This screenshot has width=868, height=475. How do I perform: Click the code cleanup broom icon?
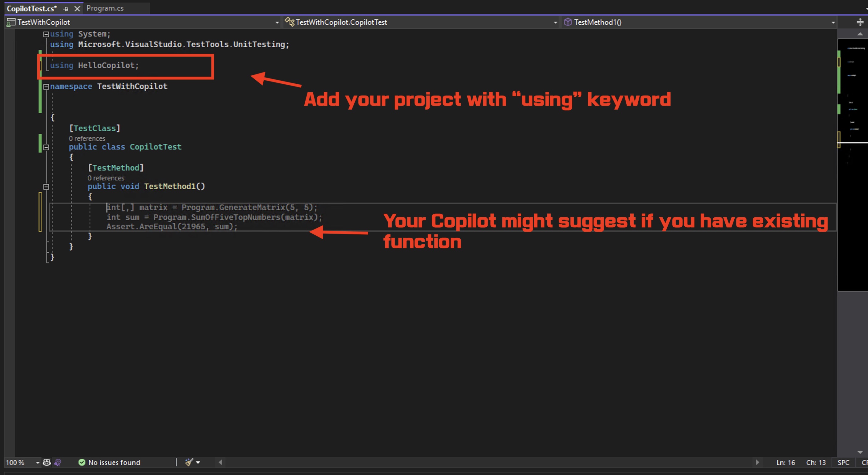tap(189, 462)
